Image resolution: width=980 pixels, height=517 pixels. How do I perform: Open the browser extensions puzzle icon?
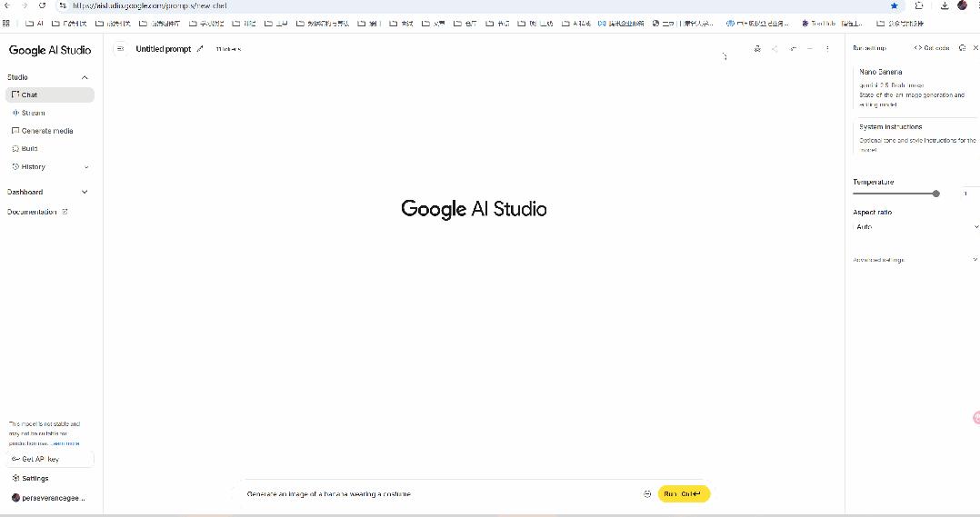tap(919, 5)
